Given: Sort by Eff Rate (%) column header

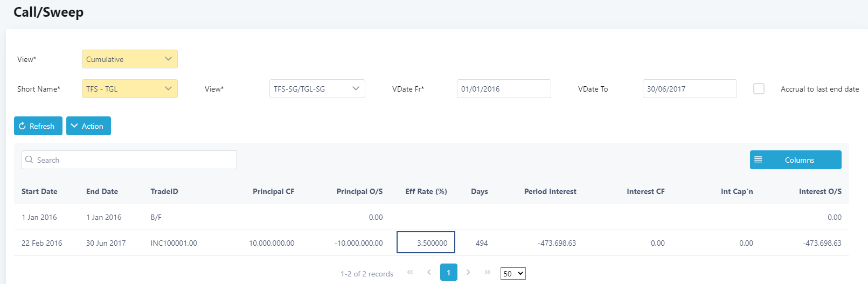Looking at the screenshot, I should 426,191.
